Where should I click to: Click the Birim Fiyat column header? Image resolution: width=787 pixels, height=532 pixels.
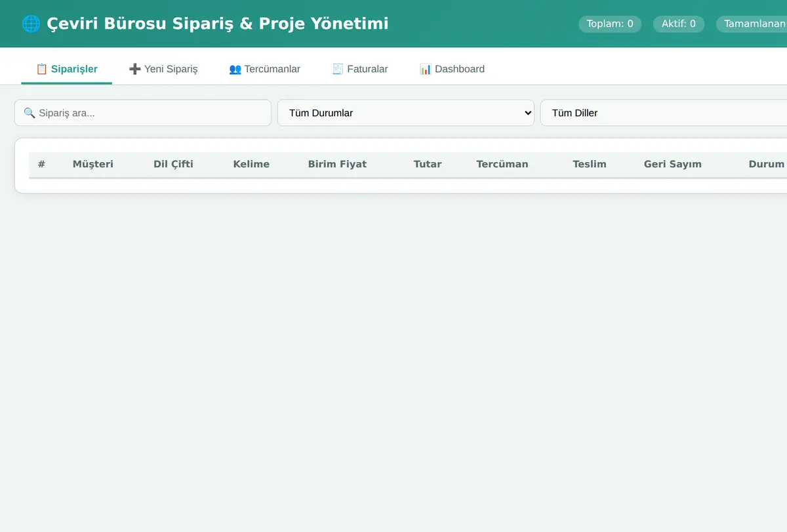point(337,164)
